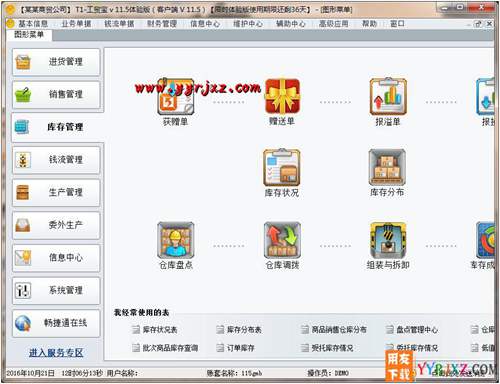
Task: Open the 帮助 menu
Action: (x=369, y=24)
